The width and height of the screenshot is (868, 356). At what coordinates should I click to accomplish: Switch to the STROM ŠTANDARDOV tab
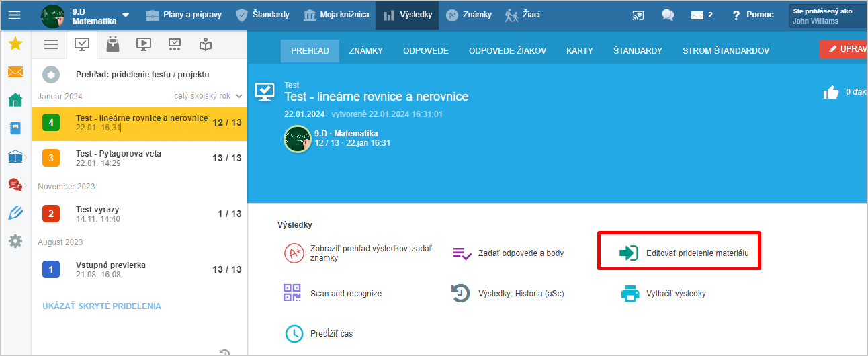point(726,50)
